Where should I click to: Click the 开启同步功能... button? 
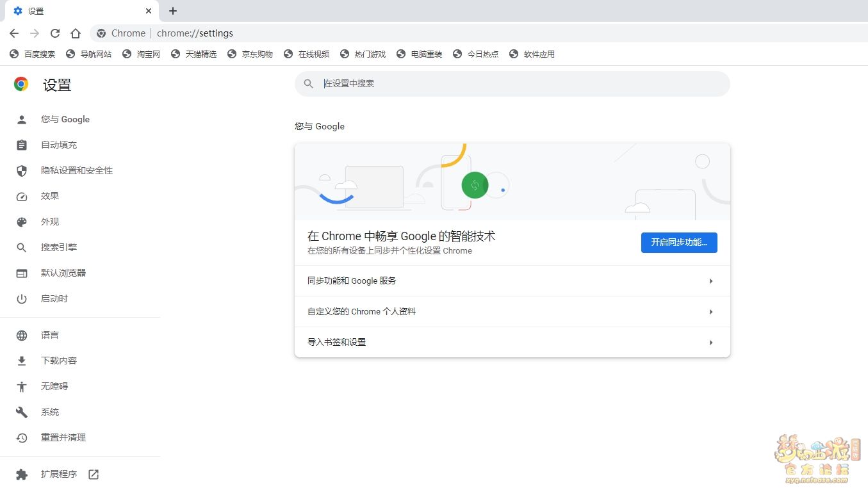point(679,243)
